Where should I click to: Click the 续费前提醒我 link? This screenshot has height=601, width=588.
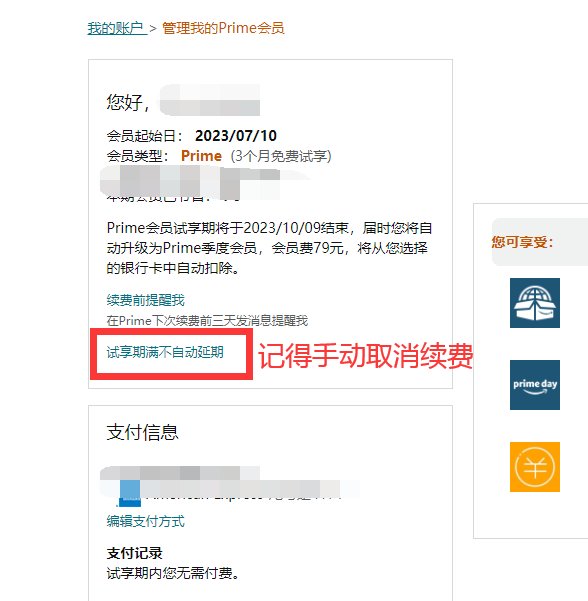click(146, 300)
